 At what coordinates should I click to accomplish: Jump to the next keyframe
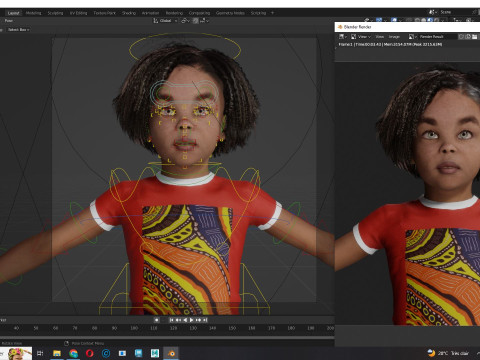pos(198,320)
